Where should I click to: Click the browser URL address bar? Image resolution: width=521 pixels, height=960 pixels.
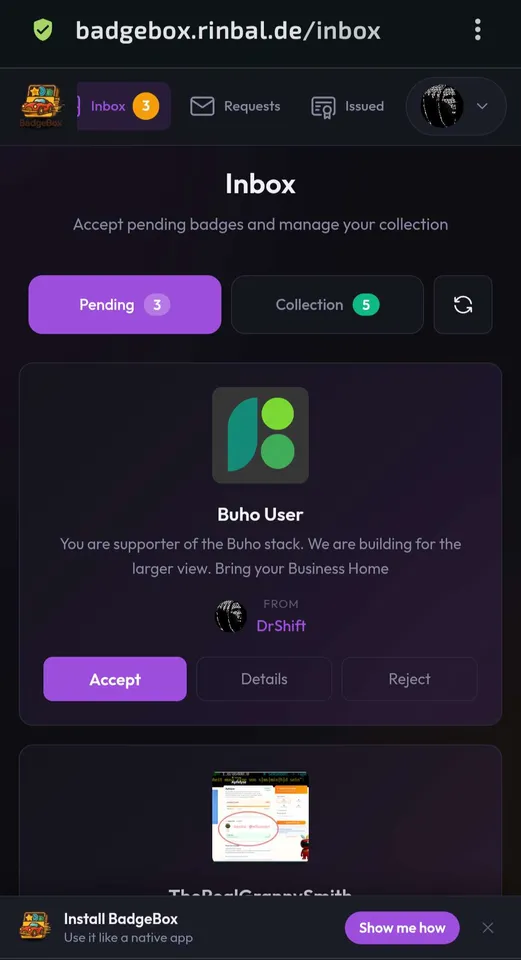pyautogui.click(x=228, y=30)
